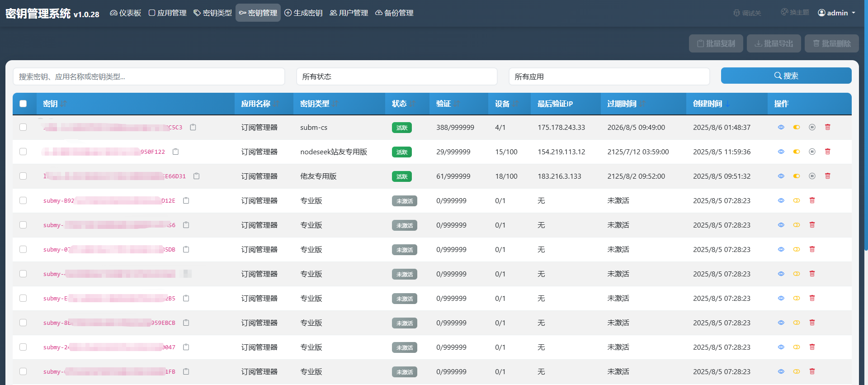View details of key ending 2B5
The image size is (868, 385).
781,298
